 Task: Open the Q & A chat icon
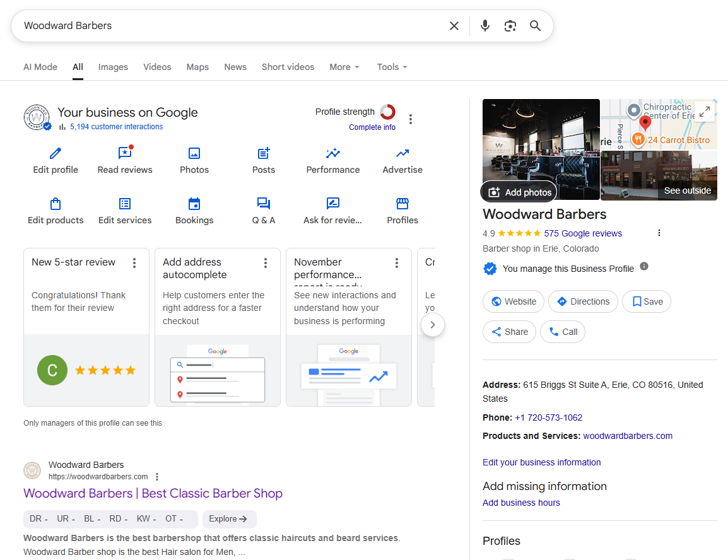pyautogui.click(x=263, y=204)
